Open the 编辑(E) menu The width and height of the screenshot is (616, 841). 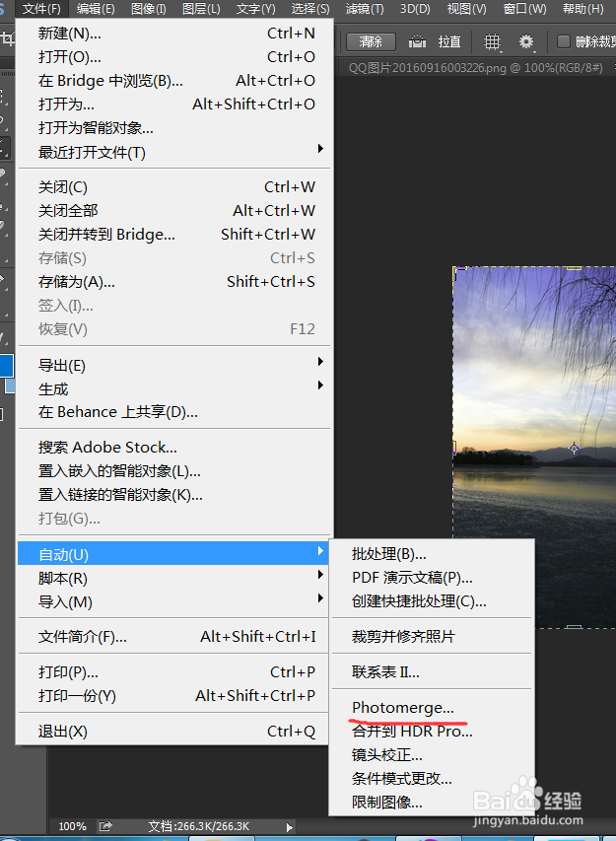96,9
